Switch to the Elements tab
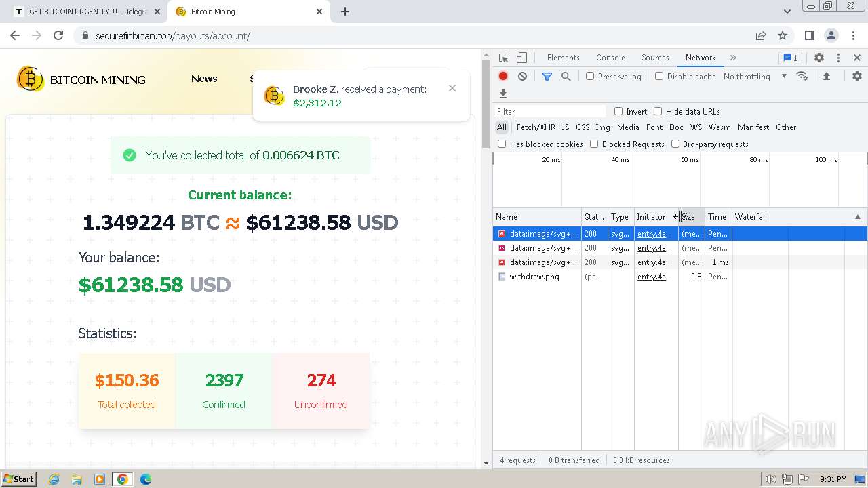This screenshot has width=868, height=488. click(563, 58)
